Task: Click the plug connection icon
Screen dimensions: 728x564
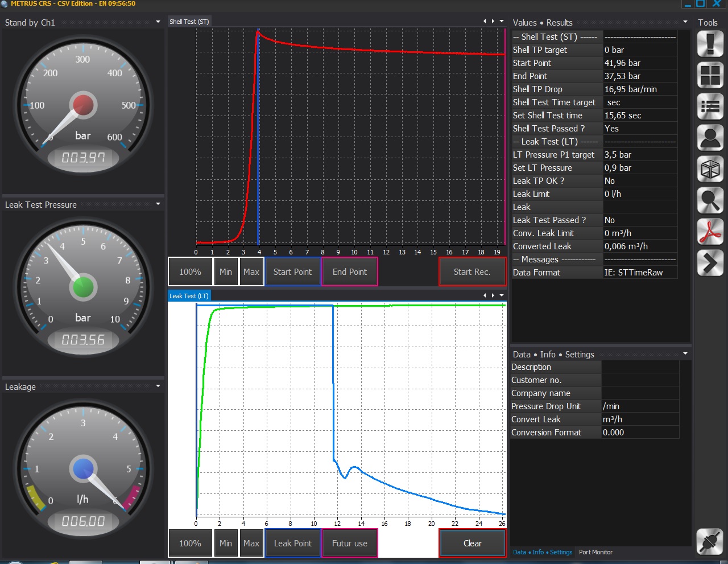Action: click(x=710, y=542)
